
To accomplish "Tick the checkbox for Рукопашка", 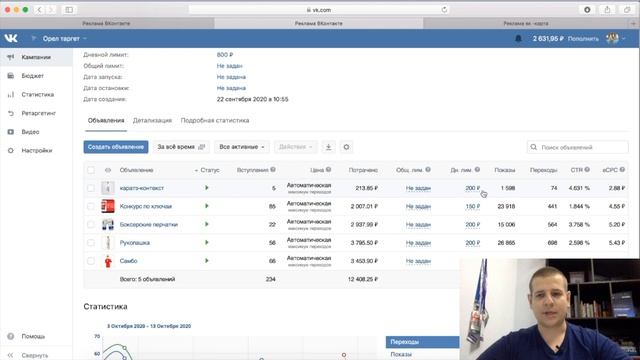I will point(91,242).
